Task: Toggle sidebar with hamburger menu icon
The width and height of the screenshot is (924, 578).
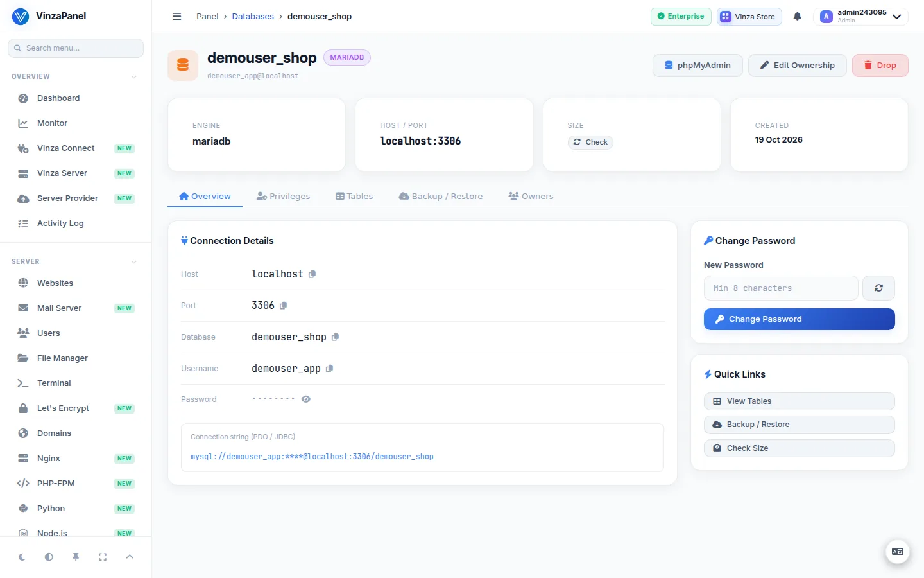Action: pos(177,17)
